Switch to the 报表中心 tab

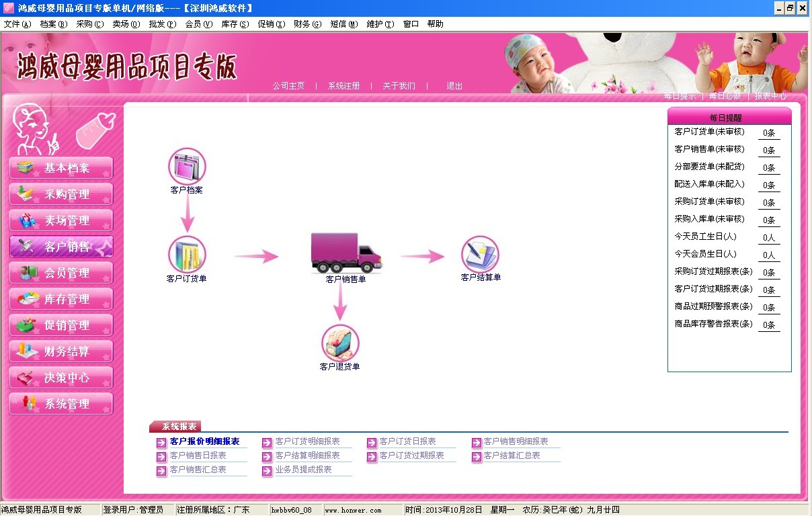(770, 96)
